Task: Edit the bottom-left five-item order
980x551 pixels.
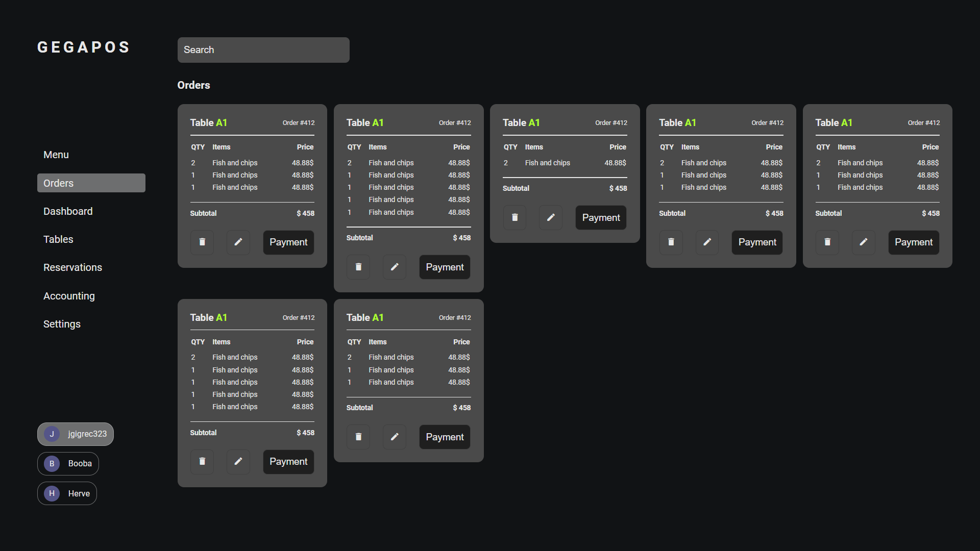Action: [238, 462]
